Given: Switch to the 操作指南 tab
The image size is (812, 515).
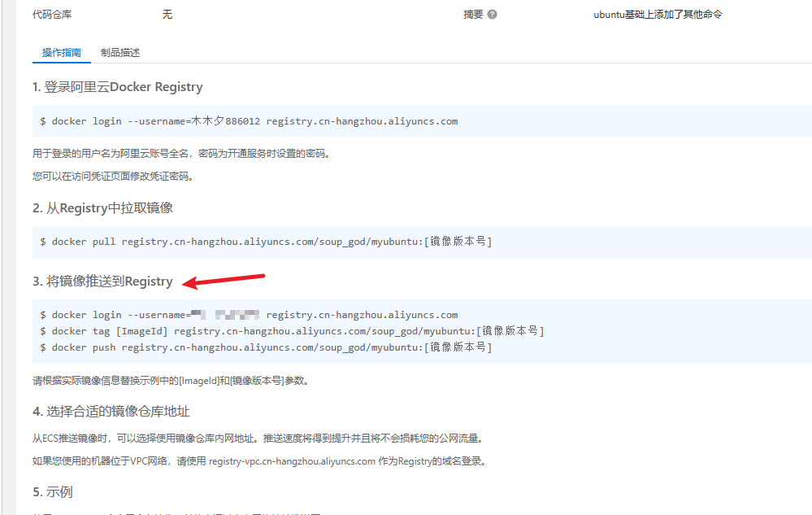Looking at the screenshot, I should (62, 53).
